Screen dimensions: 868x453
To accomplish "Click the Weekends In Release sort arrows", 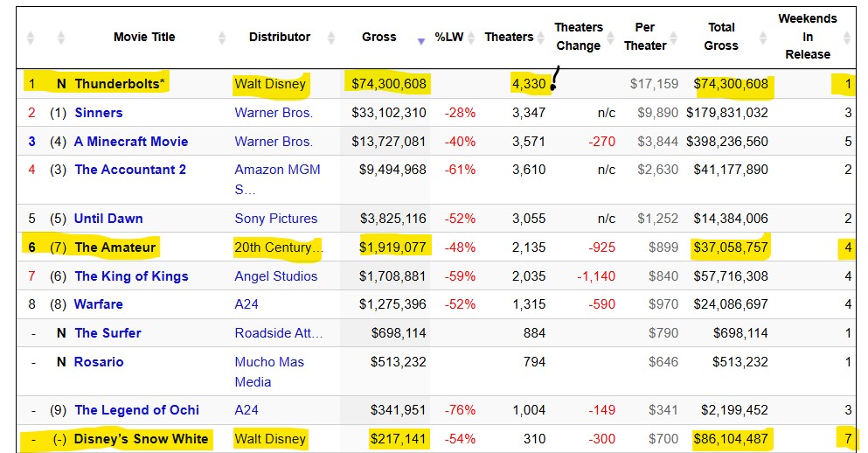I will [847, 38].
